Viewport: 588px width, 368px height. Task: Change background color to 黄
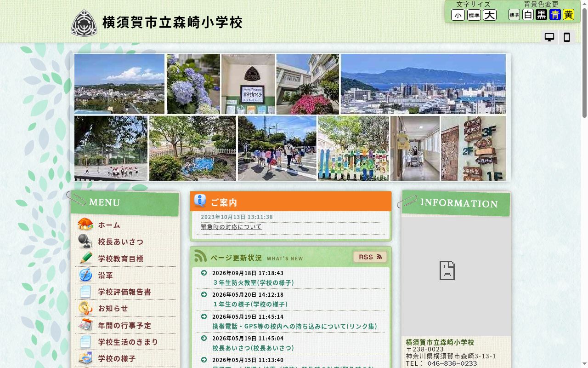click(x=568, y=15)
